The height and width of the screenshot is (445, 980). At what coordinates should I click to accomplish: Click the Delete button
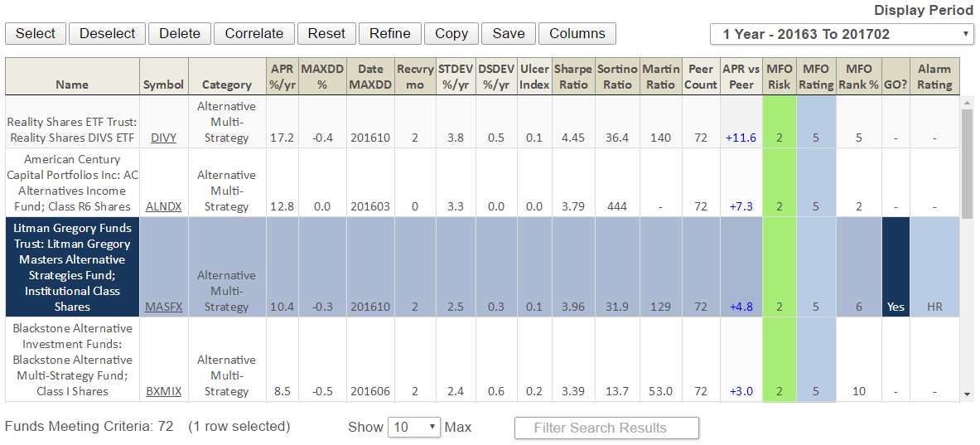point(180,33)
